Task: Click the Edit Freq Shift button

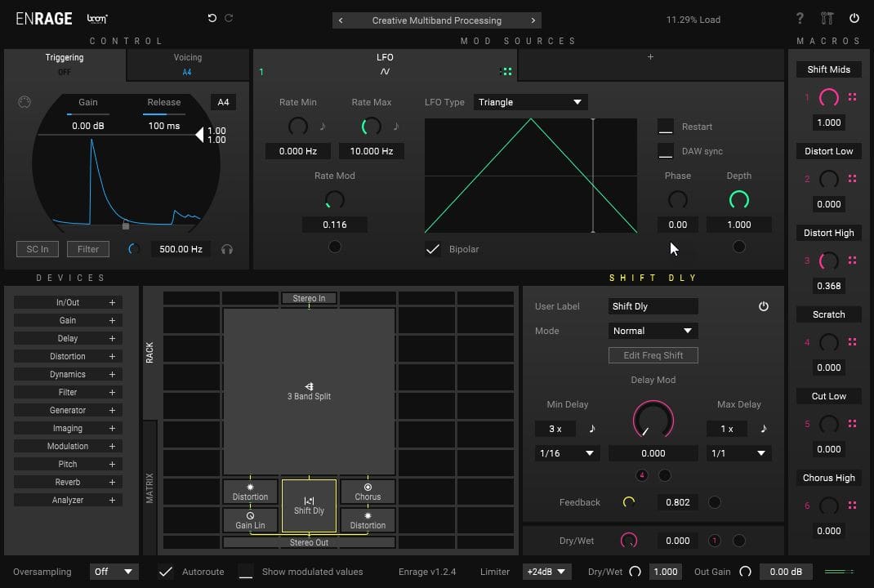Action: coord(653,355)
